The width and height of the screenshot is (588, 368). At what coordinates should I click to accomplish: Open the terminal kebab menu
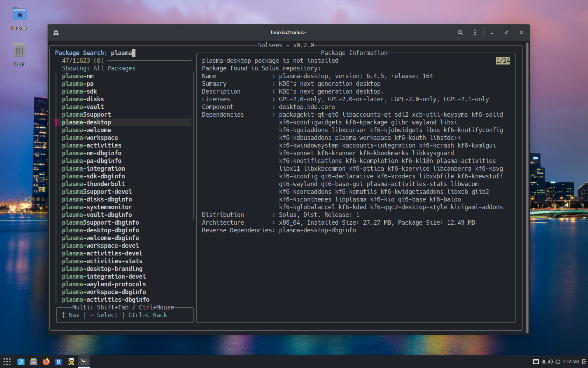pos(475,33)
